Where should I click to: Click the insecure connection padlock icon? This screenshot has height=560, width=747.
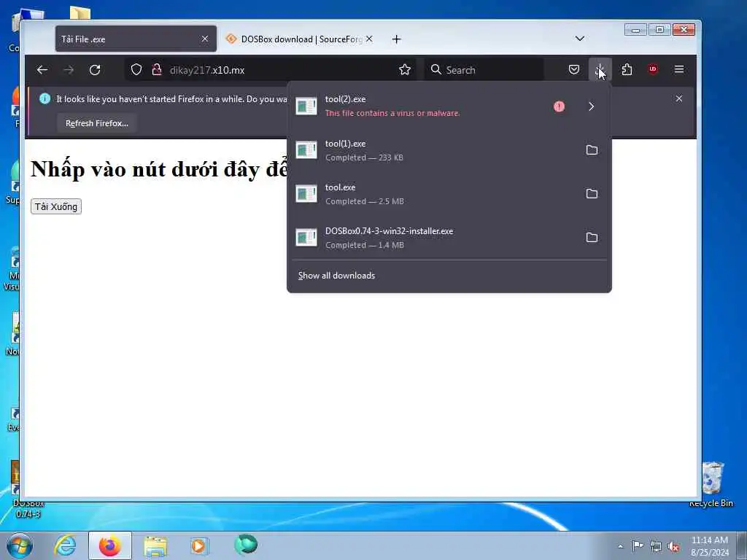[156, 70]
